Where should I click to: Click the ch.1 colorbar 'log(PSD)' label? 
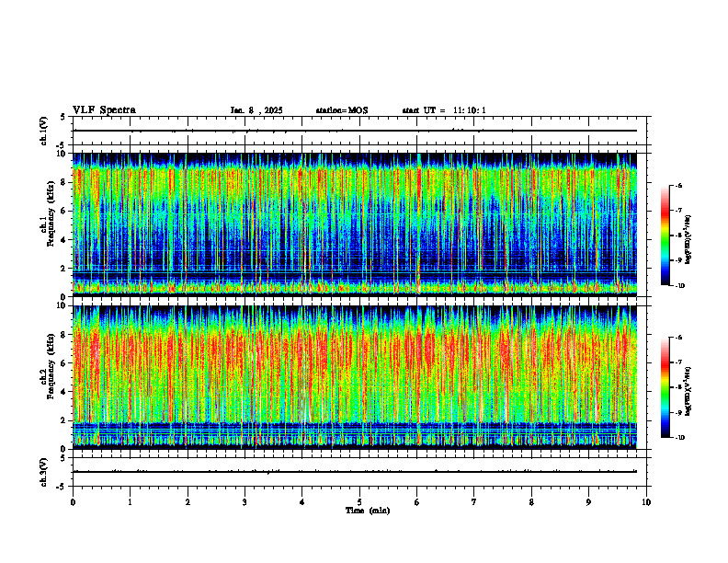pyautogui.click(x=688, y=240)
